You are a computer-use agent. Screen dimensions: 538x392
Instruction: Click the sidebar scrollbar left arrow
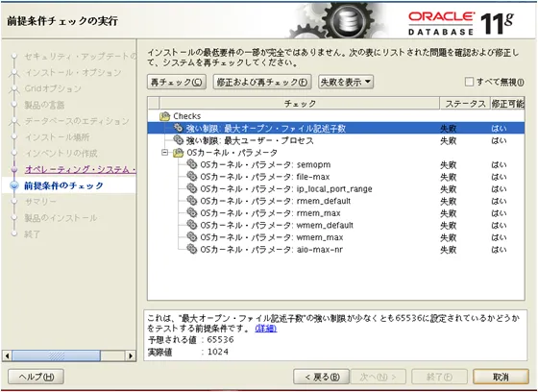(x=8, y=355)
